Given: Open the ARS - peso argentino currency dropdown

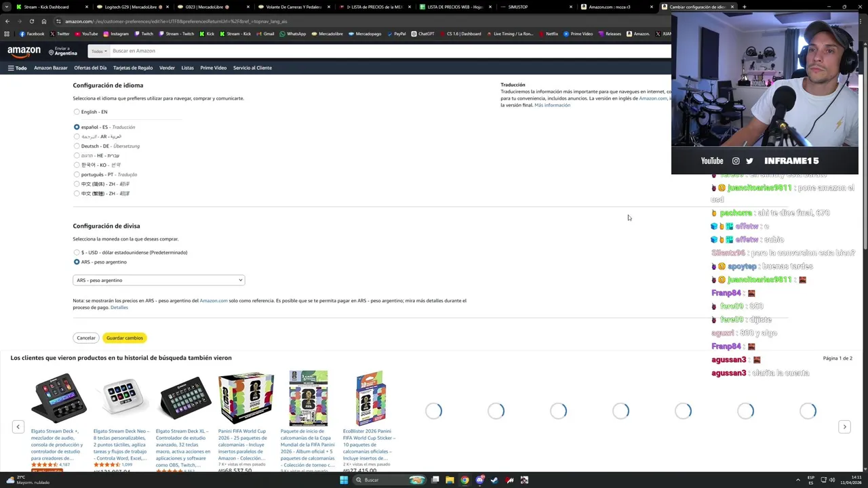Looking at the screenshot, I should (159, 280).
